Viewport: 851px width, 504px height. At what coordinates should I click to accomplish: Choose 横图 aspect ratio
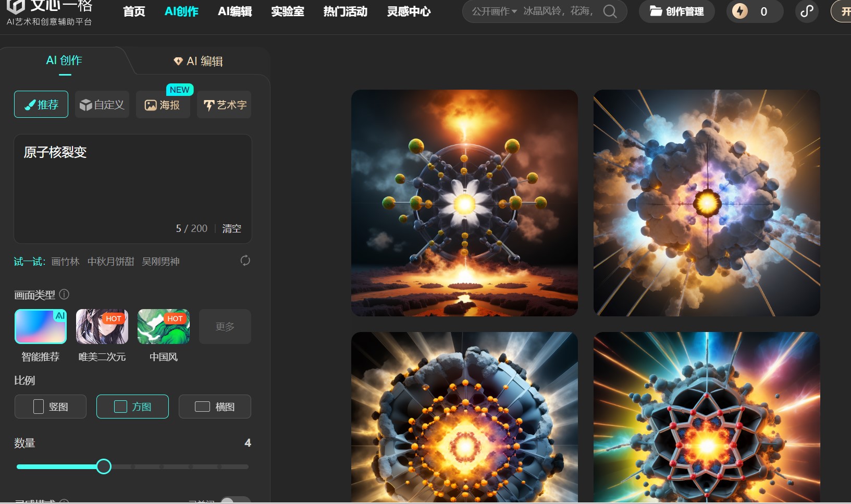point(215,407)
